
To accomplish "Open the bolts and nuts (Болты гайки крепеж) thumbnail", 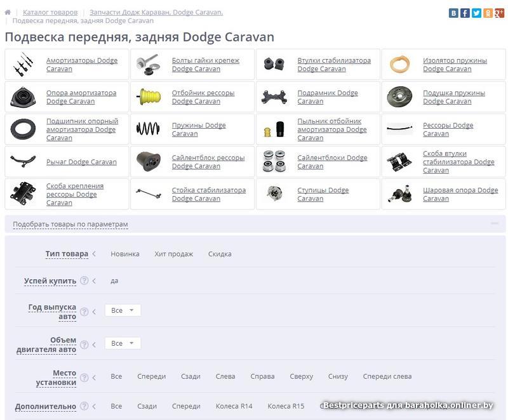I will point(148,64).
